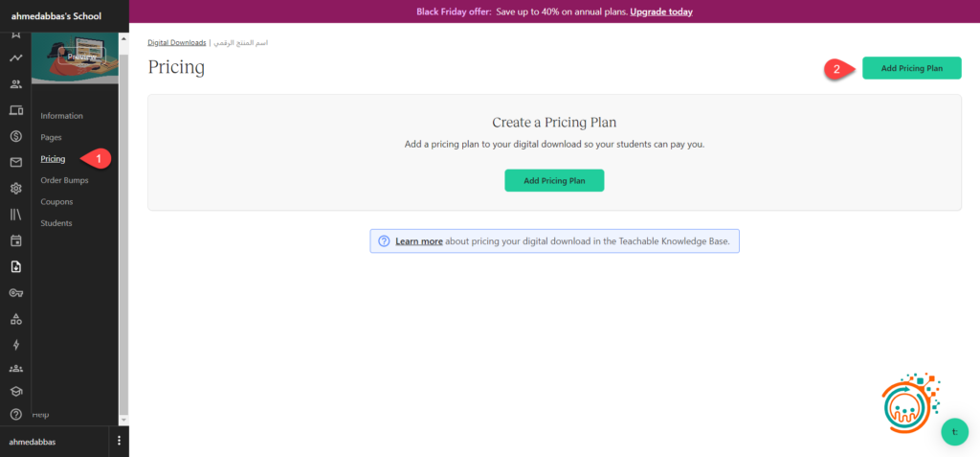980x457 pixels.
Task: Open the three-dot menu beside ahmedabbas
Action: coord(119,441)
